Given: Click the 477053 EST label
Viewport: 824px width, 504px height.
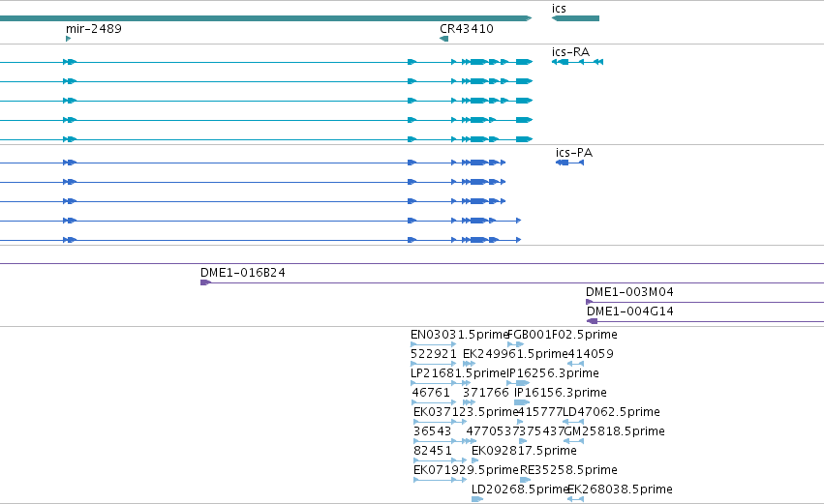Looking at the screenshot, I should point(489,431).
